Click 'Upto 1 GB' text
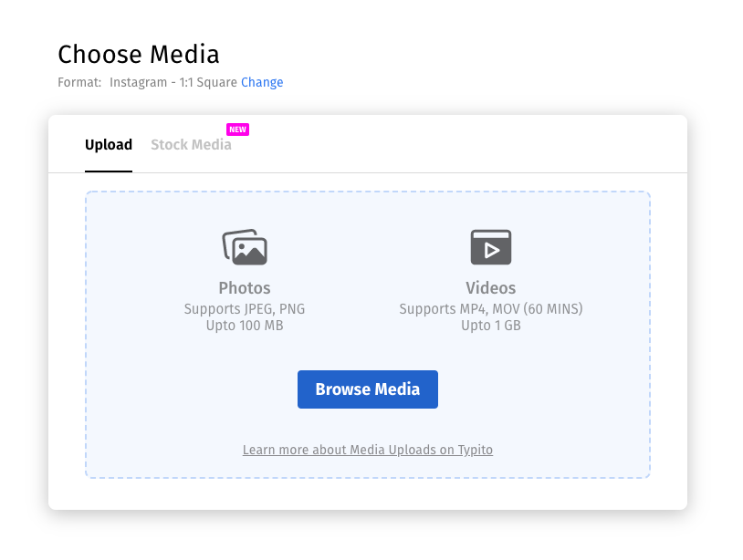 pos(491,326)
